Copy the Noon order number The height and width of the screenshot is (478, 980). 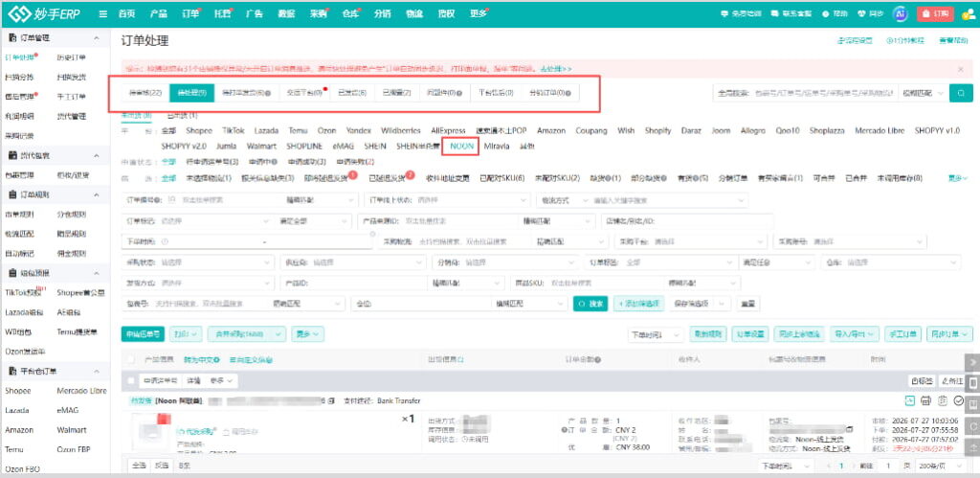tap(332, 400)
